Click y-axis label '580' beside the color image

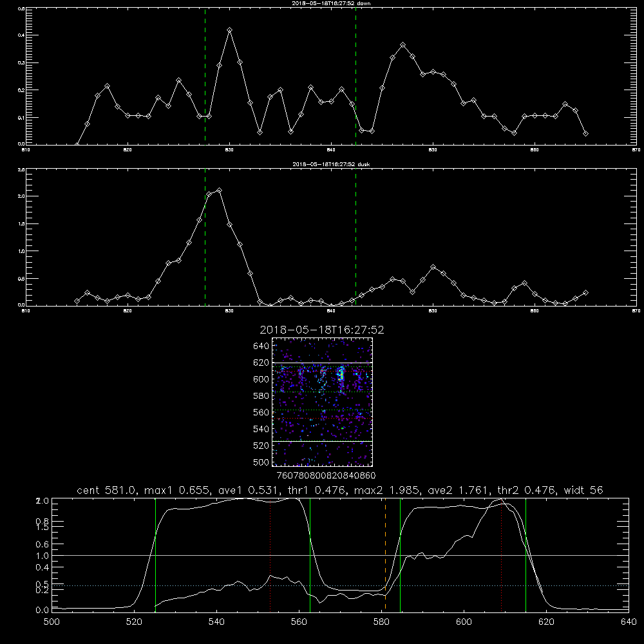[x=261, y=396]
